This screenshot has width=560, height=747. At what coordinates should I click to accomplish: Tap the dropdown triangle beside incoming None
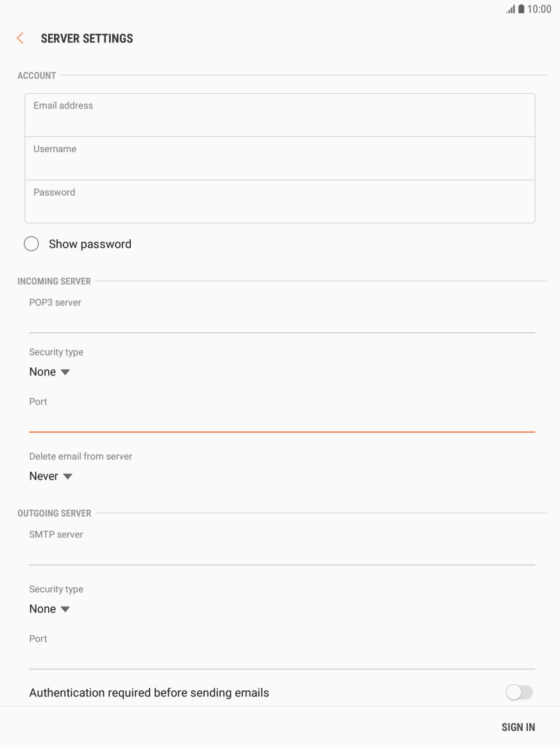pos(64,372)
